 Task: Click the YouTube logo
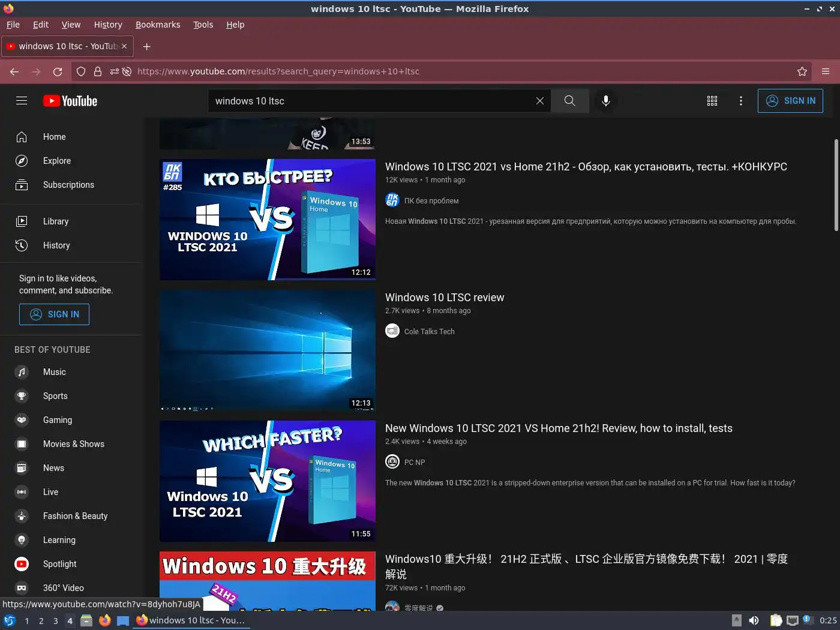point(70,101)
